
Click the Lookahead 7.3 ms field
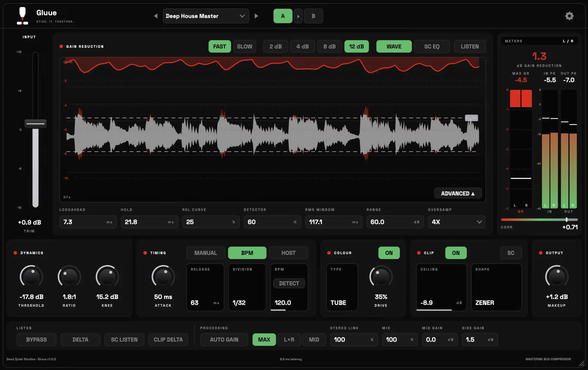click(x=88, y=222)
